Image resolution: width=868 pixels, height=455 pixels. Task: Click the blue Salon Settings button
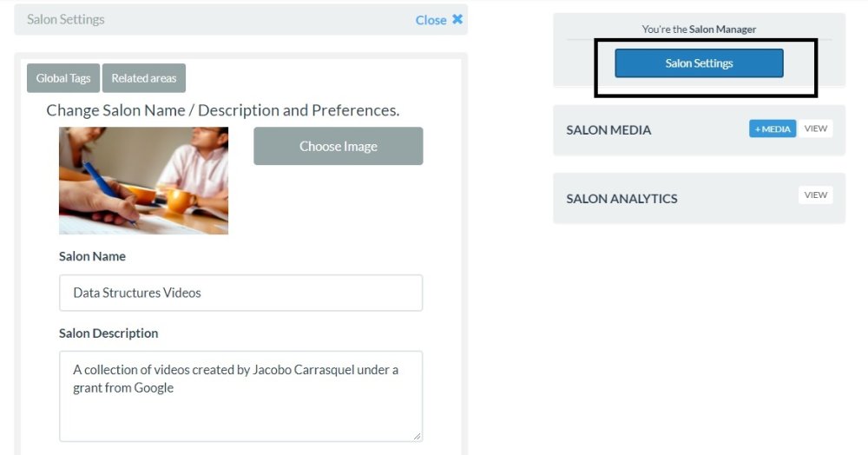(699, 63)
